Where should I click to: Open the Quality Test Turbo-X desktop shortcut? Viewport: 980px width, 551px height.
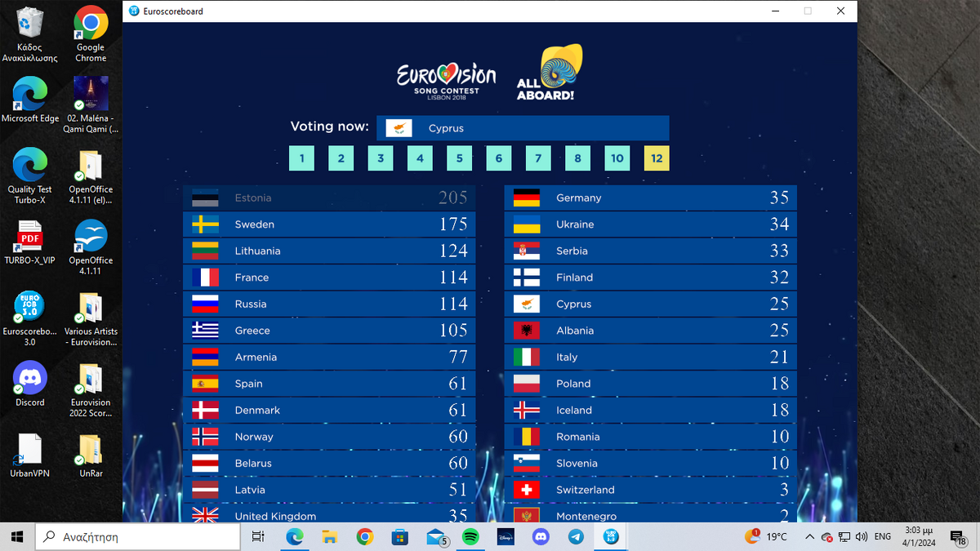coord(30,176)
